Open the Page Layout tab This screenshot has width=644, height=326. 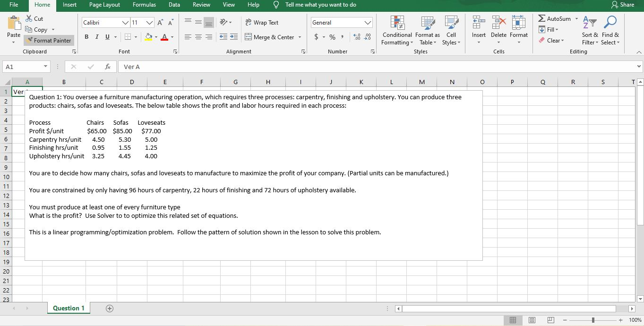click(104, 5)
